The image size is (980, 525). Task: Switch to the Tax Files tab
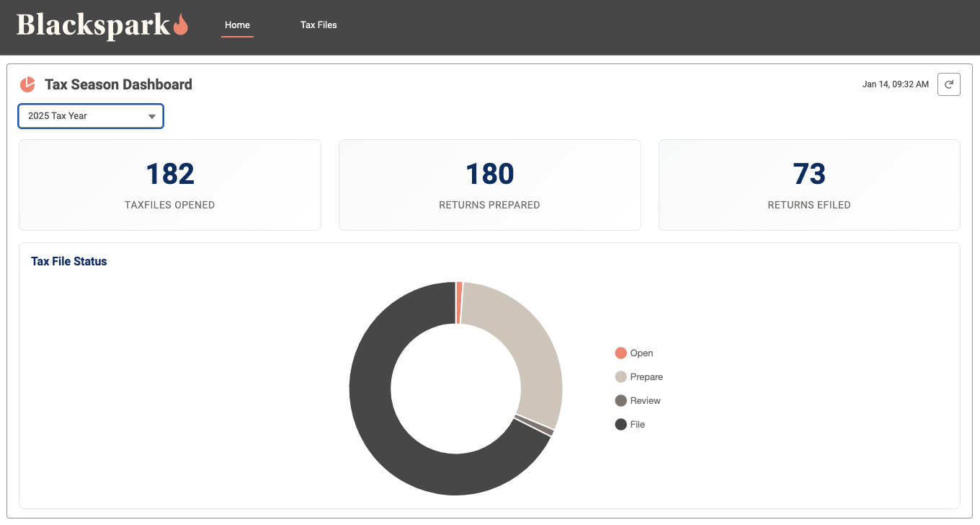click(x=318, y=25)
